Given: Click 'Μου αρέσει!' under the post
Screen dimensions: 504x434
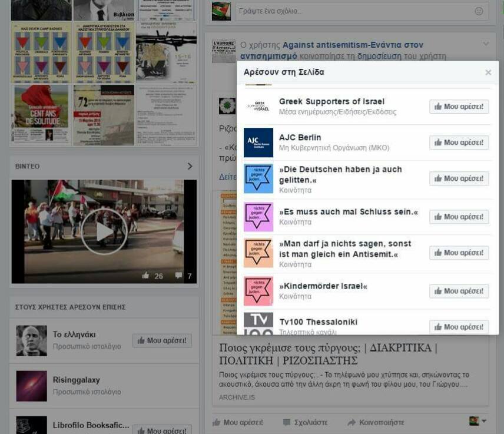Looking at the screenshot, I should pyautogui.click(x=238, y=423).
